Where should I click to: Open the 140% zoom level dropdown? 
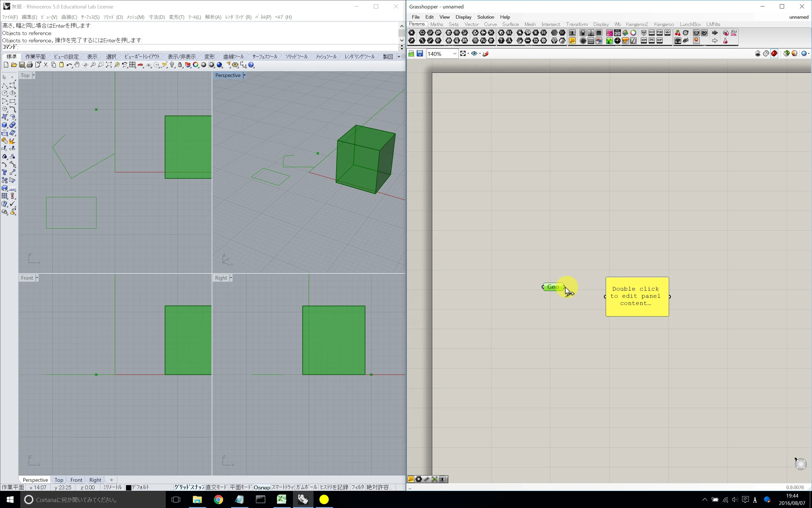pyautogui.click(x=454, y=54)
